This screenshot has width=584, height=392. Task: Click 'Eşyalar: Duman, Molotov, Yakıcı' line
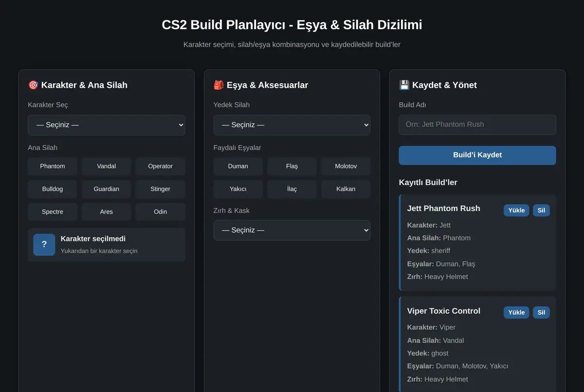click(x=457, y=366)
